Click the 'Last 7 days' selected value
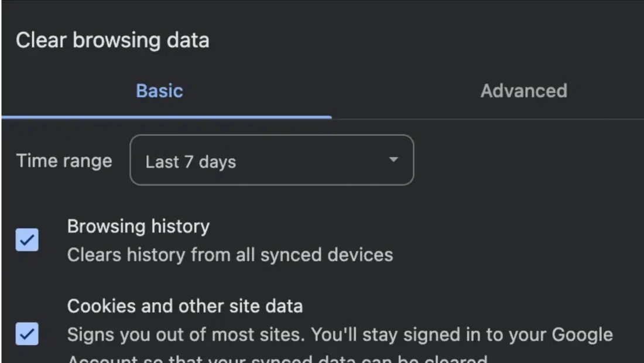644x363 pixels. coord(190,162)
